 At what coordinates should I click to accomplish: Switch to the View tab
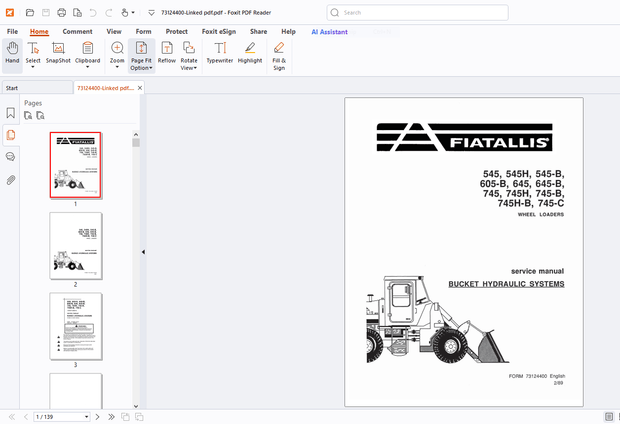[x=114, y=32]
